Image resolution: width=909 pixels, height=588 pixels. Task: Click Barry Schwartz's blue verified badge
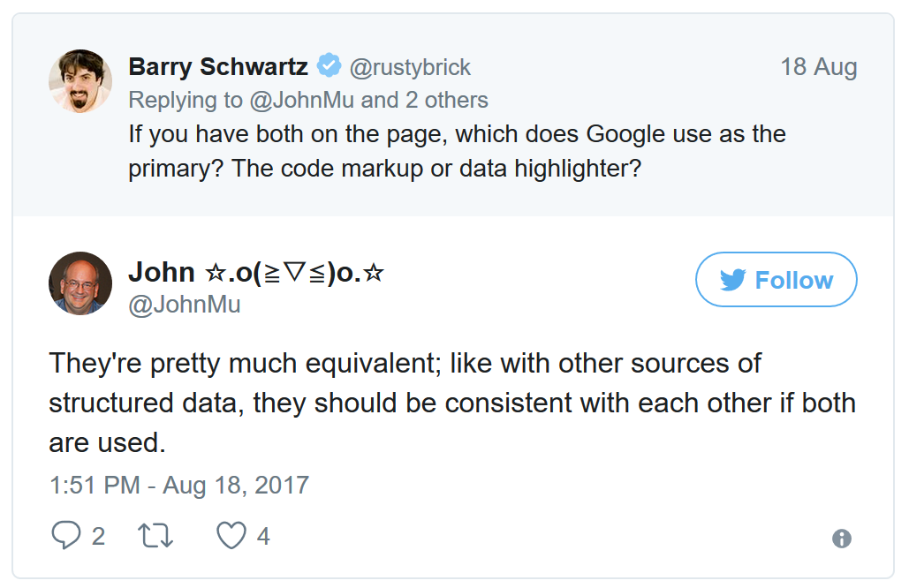pyautogui.click(x=328, y=65)
